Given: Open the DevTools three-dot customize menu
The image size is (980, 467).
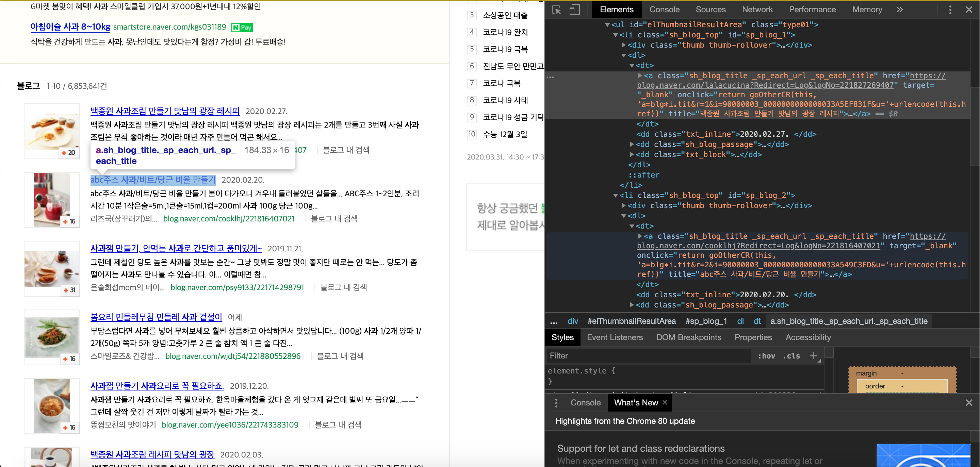Looking at the screenshot, I should [950, 10].
